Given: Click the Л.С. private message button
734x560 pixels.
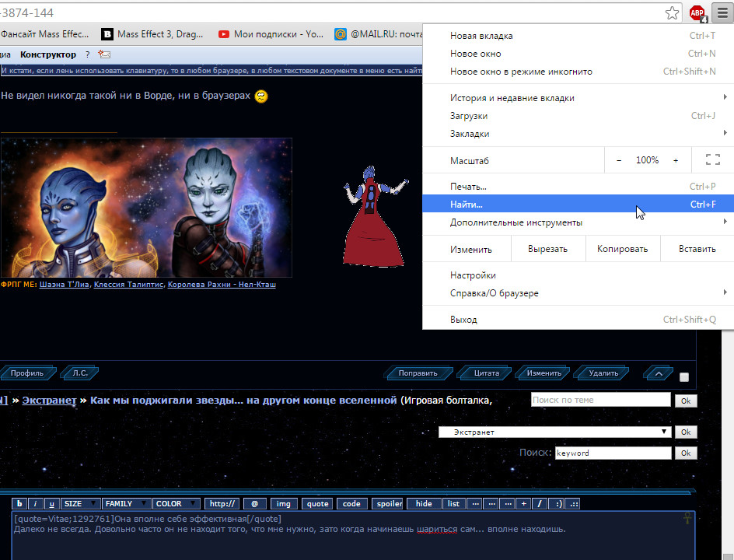Looking at the screenshot, I should 80,373.
